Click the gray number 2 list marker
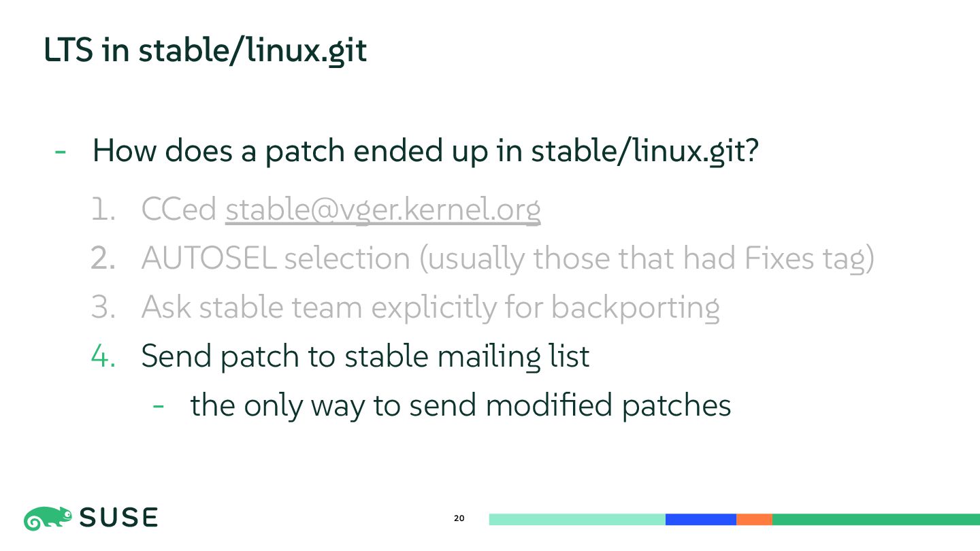Viewport: 980px width, 551px height. click(103, 258)
